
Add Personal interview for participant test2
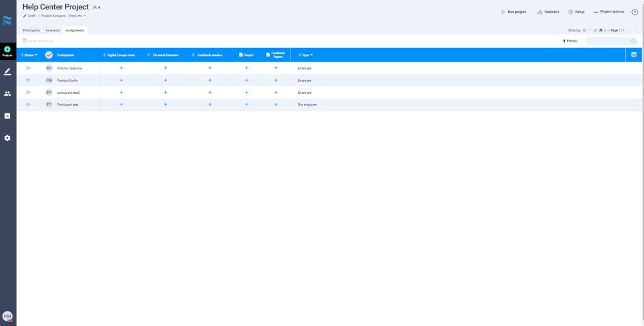click(165, 93)
